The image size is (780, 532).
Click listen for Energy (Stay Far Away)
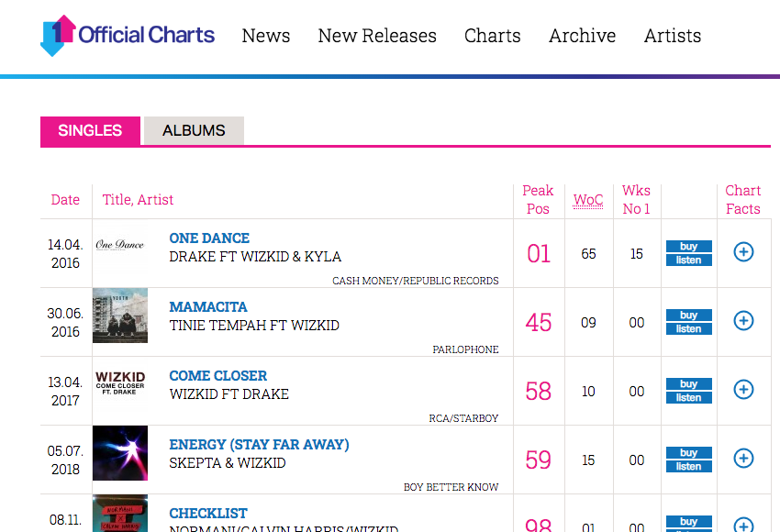688,467
